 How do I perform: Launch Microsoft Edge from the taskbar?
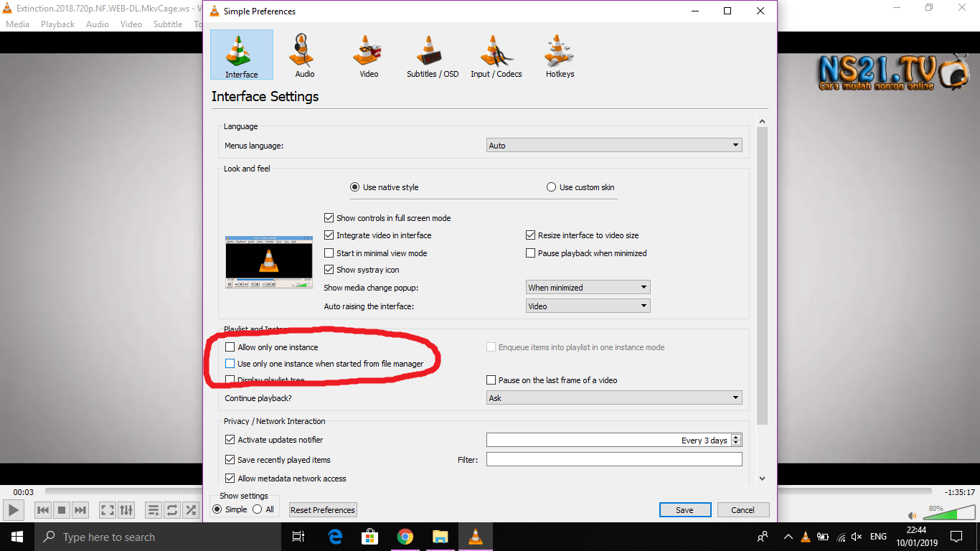[335, 537]
